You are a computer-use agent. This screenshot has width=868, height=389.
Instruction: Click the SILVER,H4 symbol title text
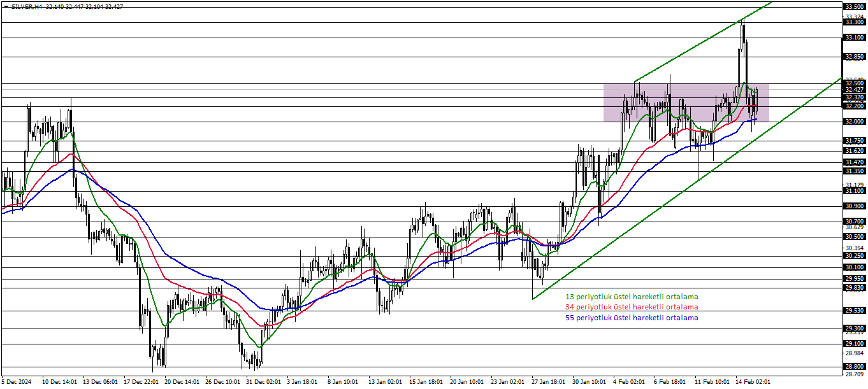coord(27,6)
